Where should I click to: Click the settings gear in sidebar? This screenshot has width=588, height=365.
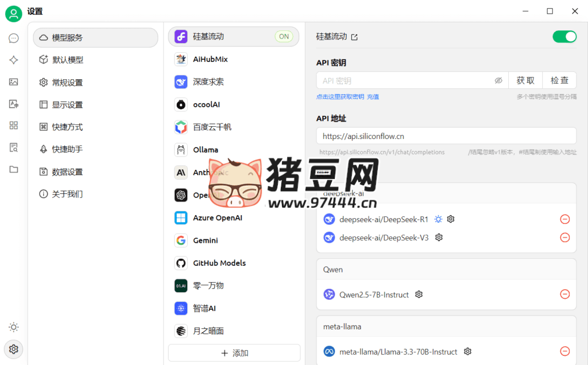pos(14,350)
